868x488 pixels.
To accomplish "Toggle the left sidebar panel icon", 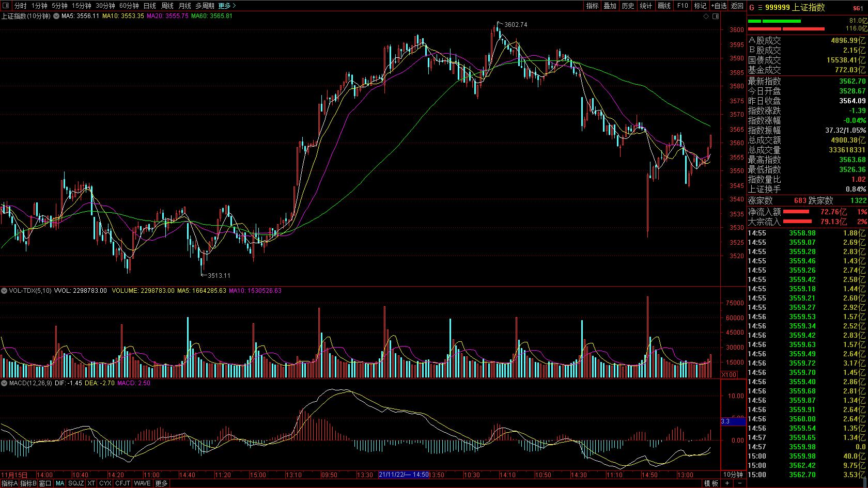I will coord(7,6).
